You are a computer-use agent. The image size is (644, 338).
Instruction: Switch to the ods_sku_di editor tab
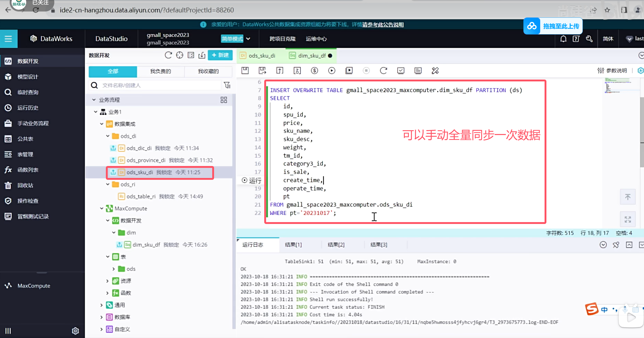click(x=261, y=55)
